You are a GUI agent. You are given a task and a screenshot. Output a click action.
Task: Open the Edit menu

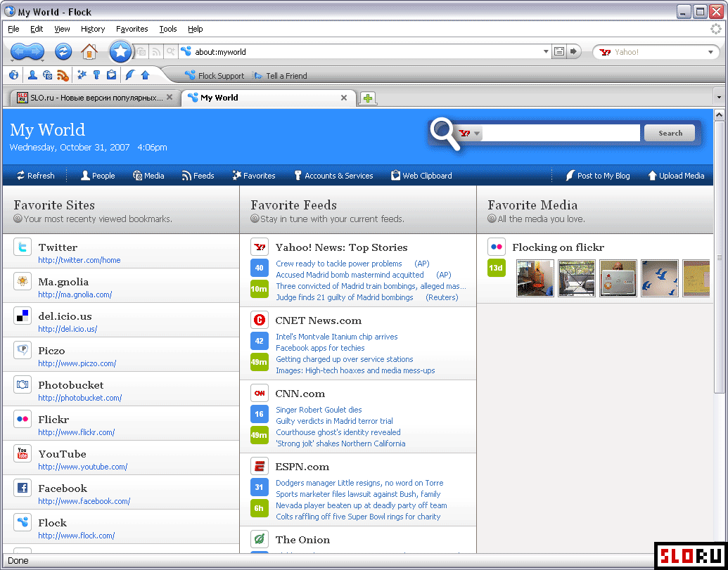(x=37, y=29)
